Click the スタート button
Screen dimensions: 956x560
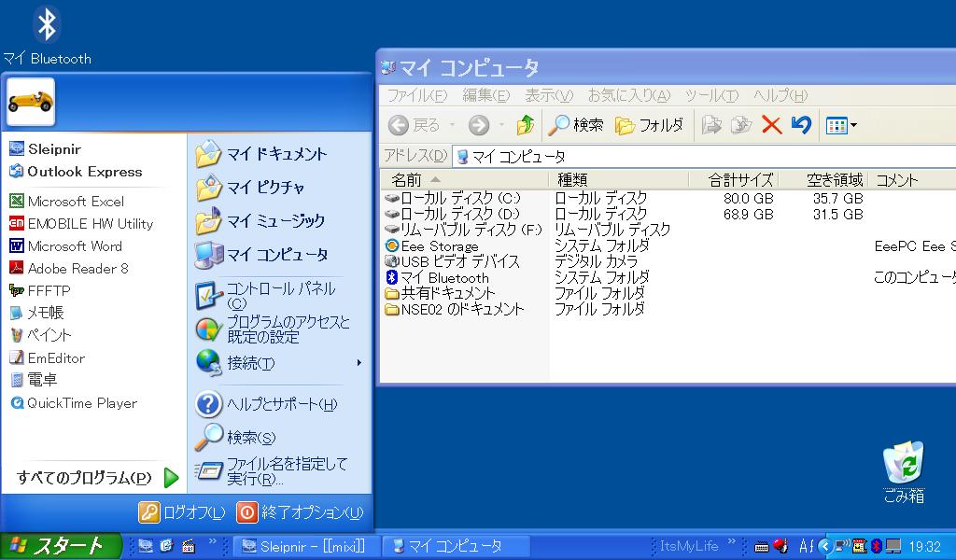61,545
